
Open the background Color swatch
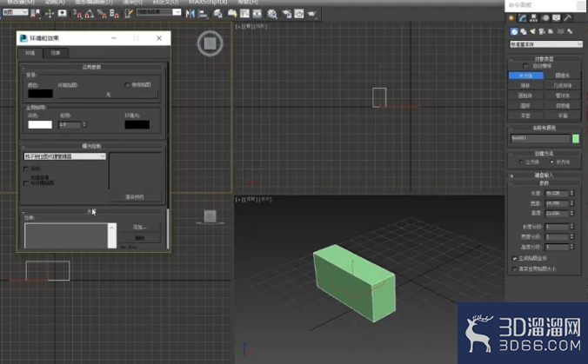[x=41, y=94]
